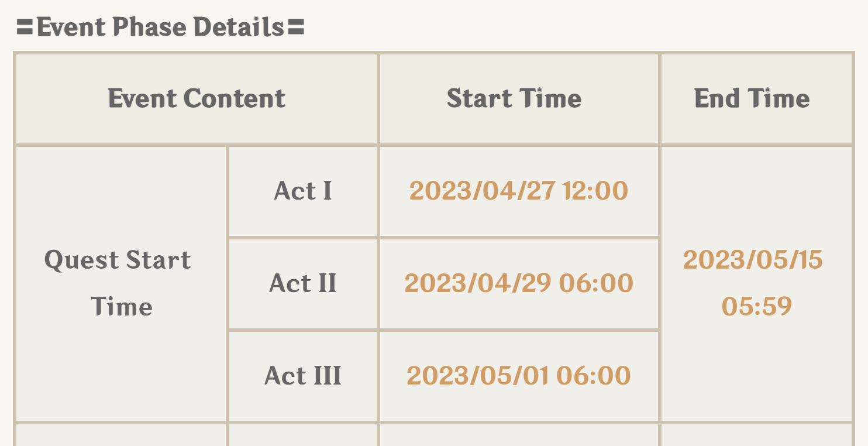The height and width of the screenshot is (446, 868).
Task: Click the empty cell below the end date
Action: [x=756, y=435]
